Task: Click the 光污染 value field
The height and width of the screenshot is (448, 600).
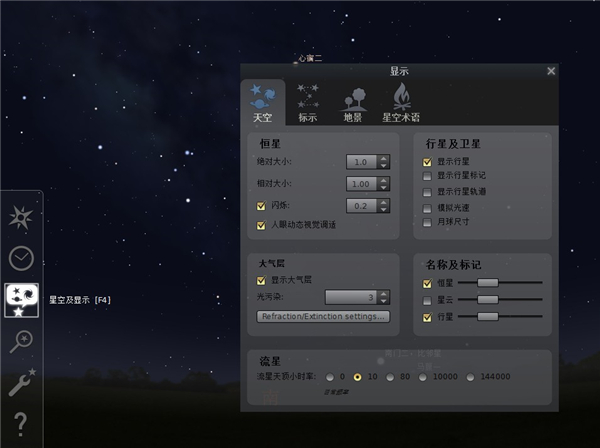Action: tap(351, 297)
